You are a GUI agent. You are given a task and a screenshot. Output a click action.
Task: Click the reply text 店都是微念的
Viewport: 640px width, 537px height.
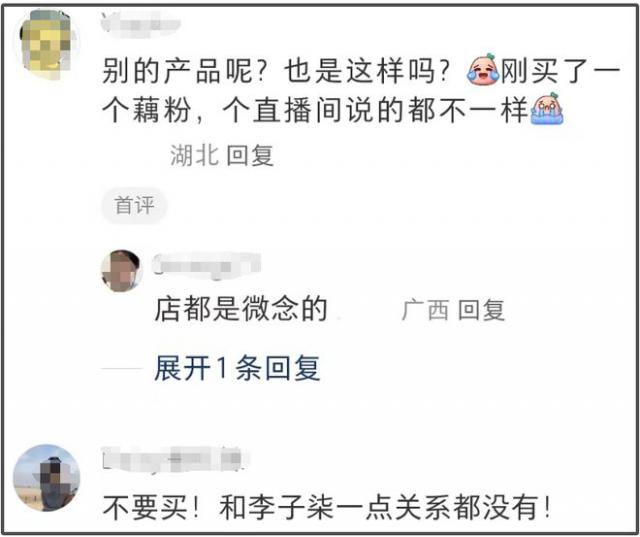coord(241,309)
